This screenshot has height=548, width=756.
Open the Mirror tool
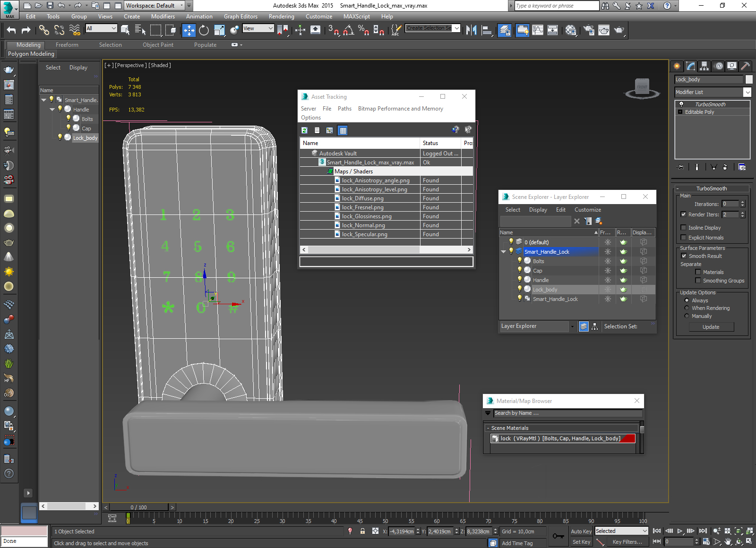tap(471, 30)
